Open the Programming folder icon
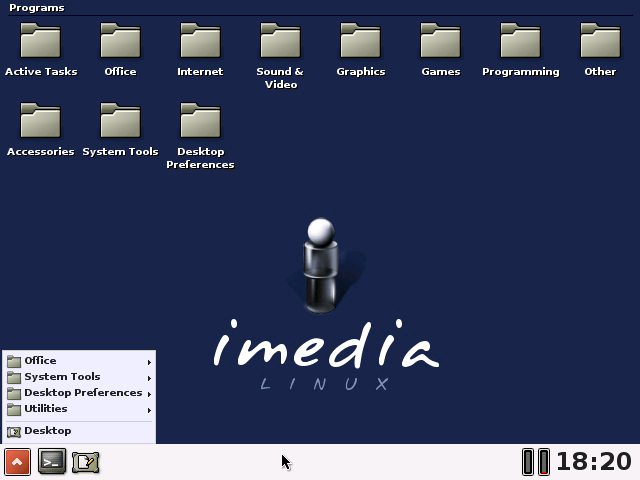Viewport: 640px width, 480px height. pyautogui.click(x=520, y=42)
